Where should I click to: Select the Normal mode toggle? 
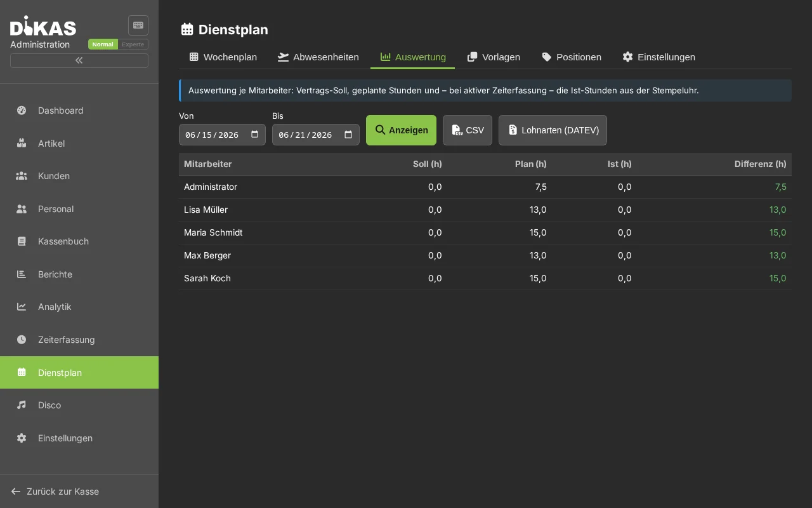click(103, 44)
